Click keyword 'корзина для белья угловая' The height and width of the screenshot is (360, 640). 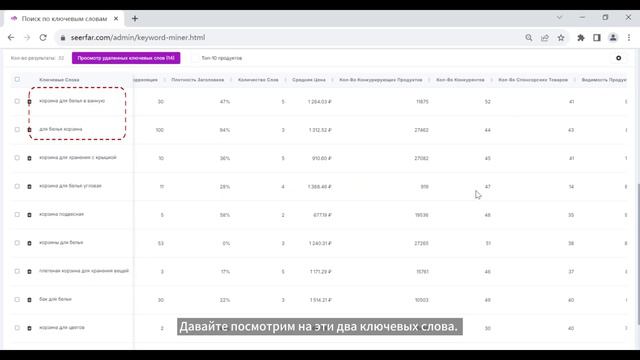pos(70,186)
